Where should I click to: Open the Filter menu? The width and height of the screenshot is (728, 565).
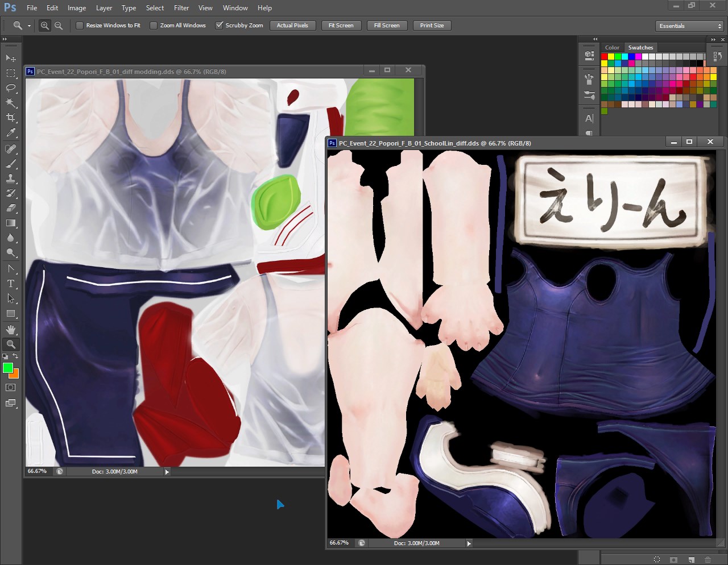pyautogui.click(x=181, y=8)
